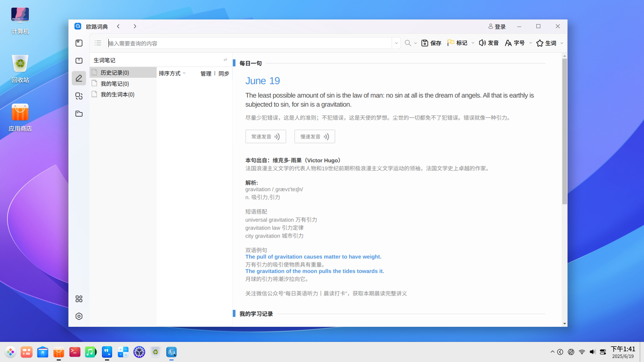Click the panel swap icon beside 生词笔记
Viewport: 644px width, 362px height.
(x=225, y=60)
